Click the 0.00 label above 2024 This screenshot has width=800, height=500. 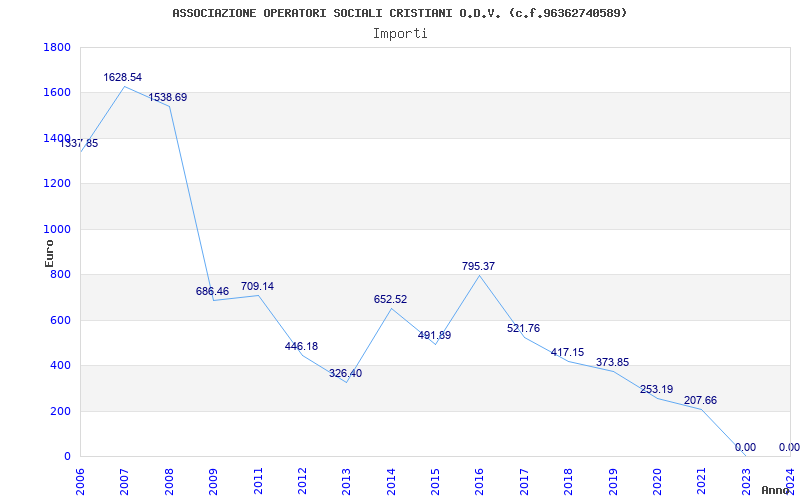click(x=789, y=447)
